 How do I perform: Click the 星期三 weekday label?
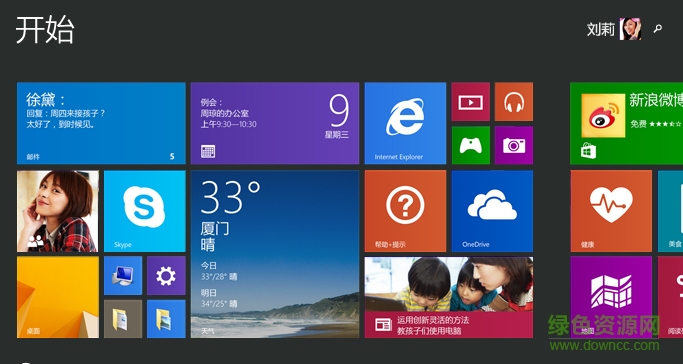337,135
